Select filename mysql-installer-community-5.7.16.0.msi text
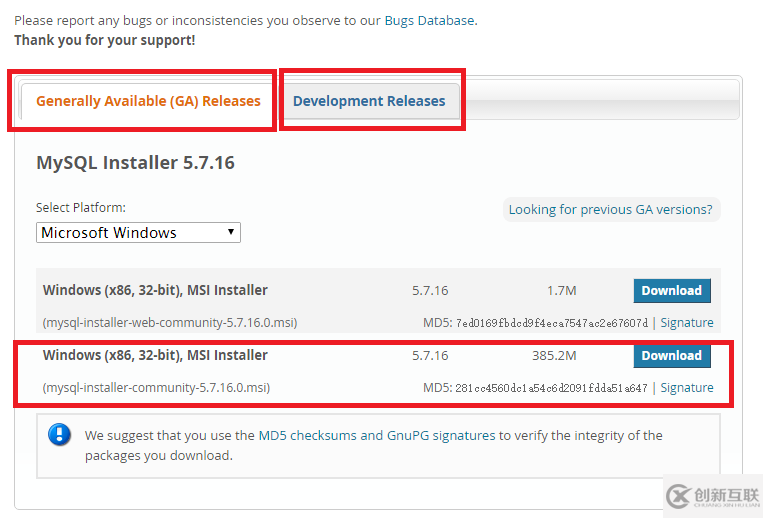 pyautogui.click(x=156, y=388)
